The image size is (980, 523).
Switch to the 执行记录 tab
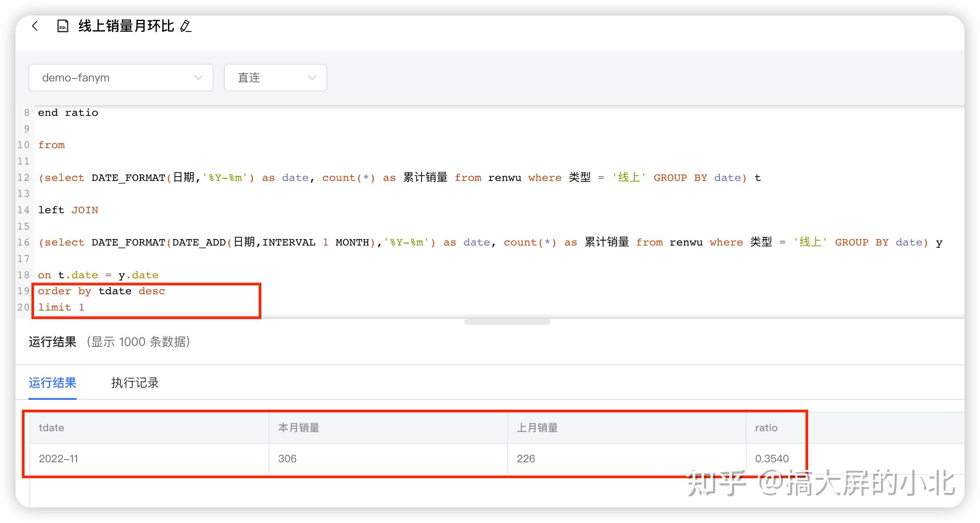click(x=134, y=383)
